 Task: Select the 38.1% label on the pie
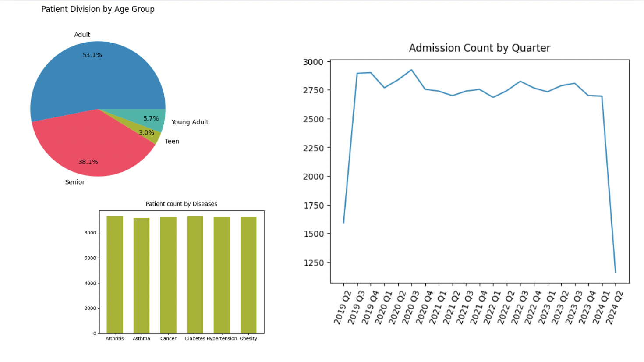click(x=88, y=162)
